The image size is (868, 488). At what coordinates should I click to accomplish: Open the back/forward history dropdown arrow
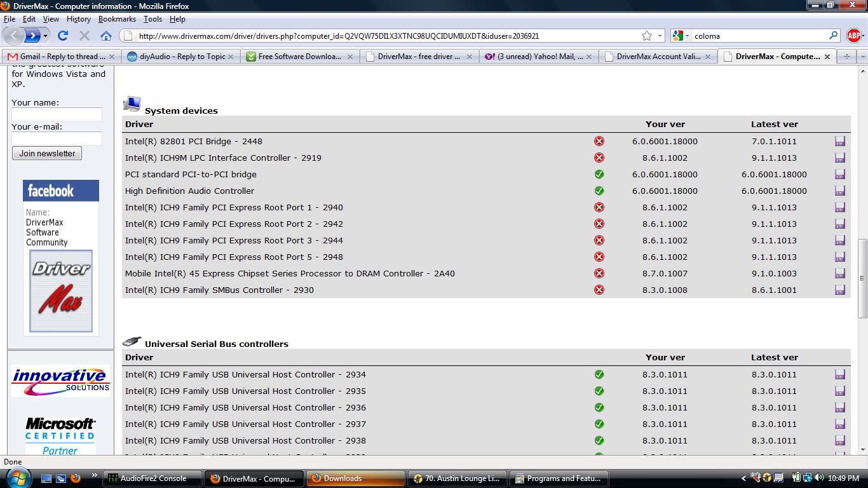[x=45, y=36]
